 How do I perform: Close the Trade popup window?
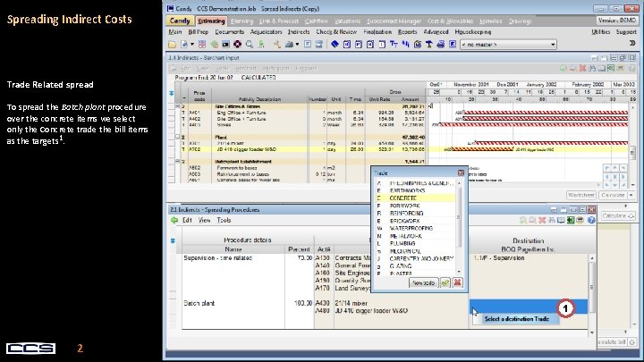(x=461, y=173)
